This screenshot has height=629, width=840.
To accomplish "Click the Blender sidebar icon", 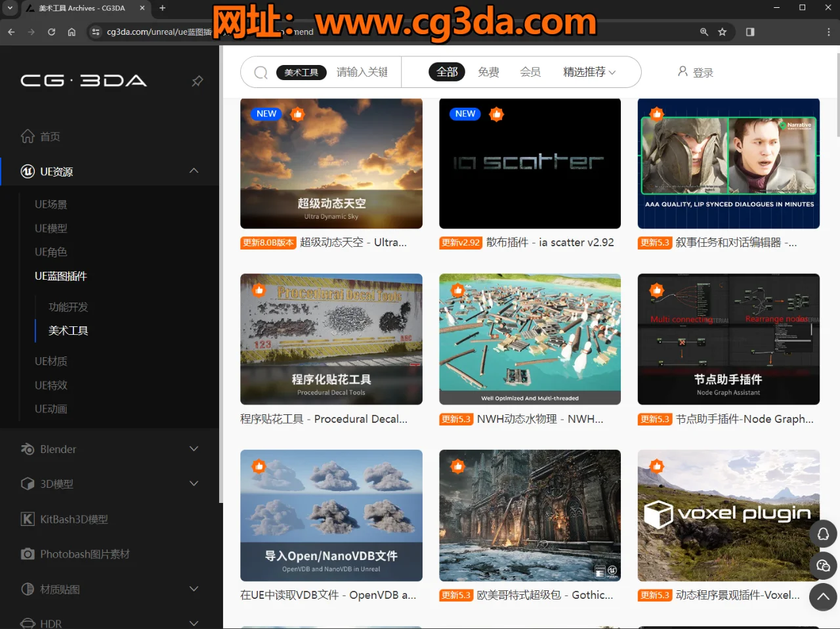I will (27, 449).
